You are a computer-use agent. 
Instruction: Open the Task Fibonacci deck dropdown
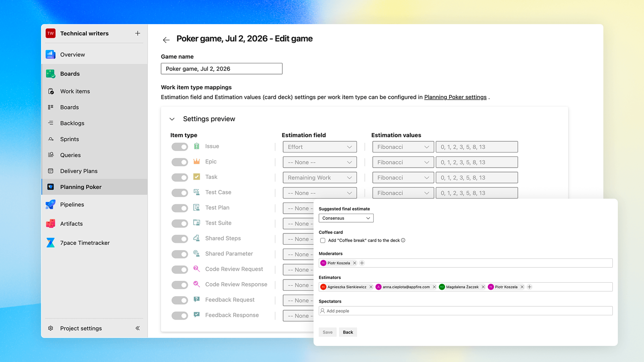[x=403, y=178]
